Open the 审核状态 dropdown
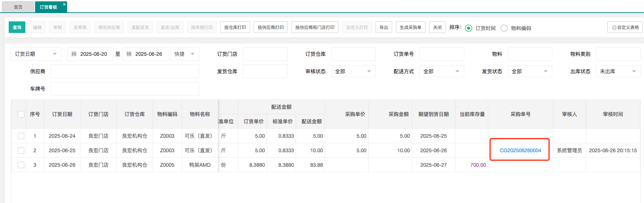644x203 pixels. (x=353, y=71)
